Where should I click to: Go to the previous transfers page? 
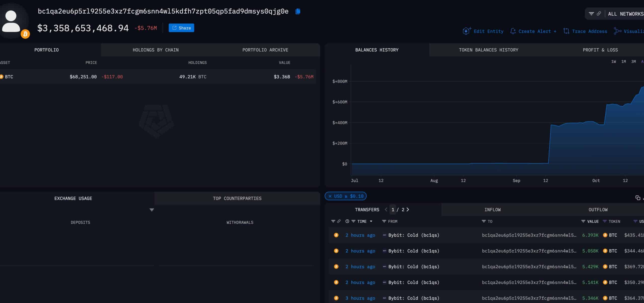[386, 210]
